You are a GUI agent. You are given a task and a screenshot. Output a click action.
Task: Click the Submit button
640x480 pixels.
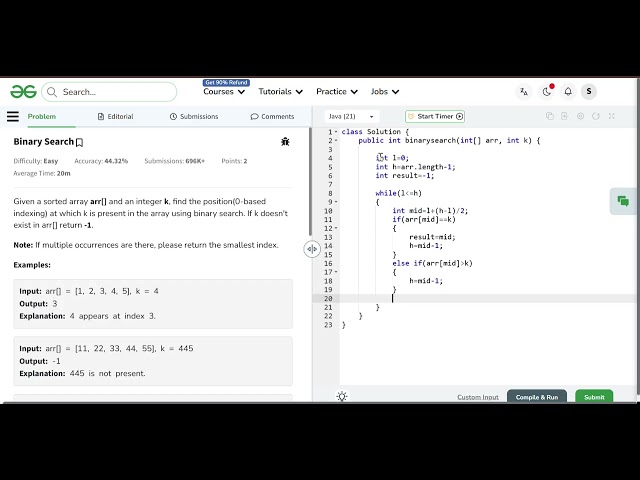pyautogui.click(x=594, y=396)
